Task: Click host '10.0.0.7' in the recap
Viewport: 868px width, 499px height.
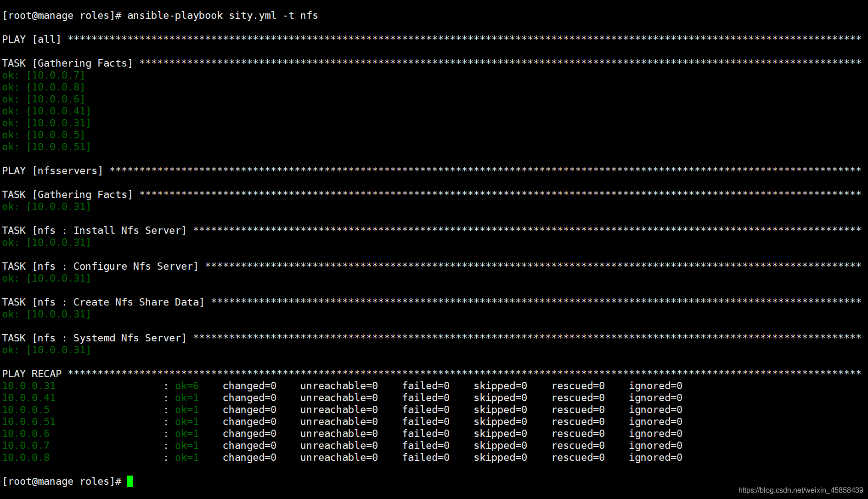Action: (26, 446)
